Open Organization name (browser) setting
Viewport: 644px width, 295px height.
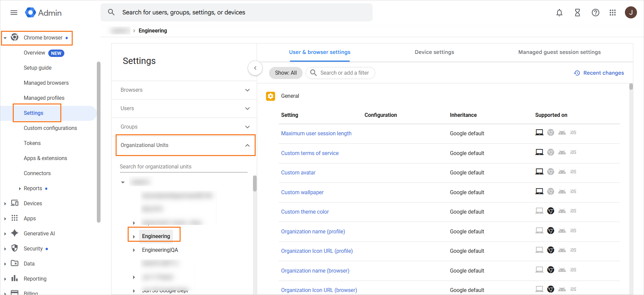coord(315,271)
